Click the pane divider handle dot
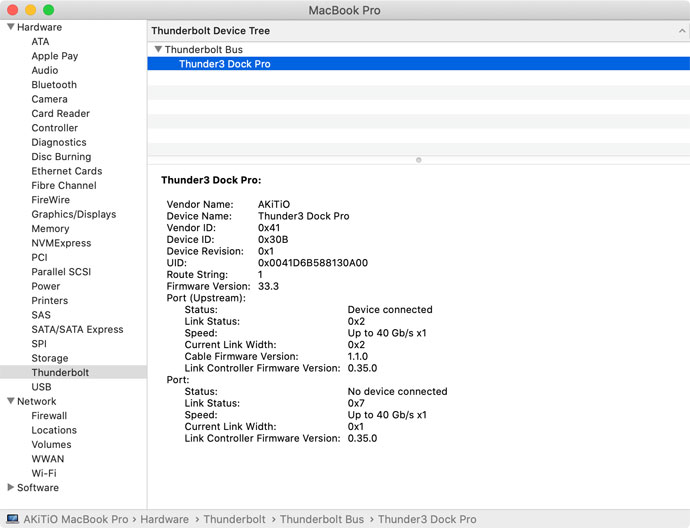Image resolution: width=690 pixels, height=528 pixels. [418, 160]
